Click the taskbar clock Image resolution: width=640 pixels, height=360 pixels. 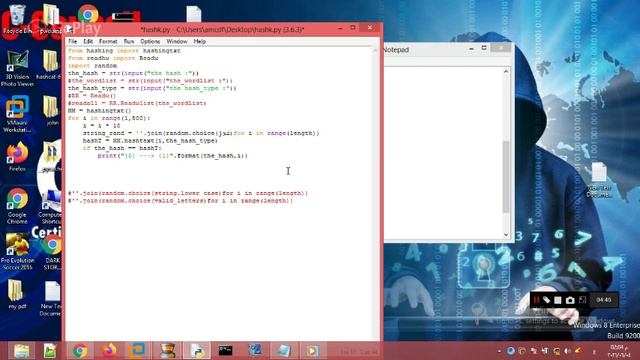[x=619, y=351]
